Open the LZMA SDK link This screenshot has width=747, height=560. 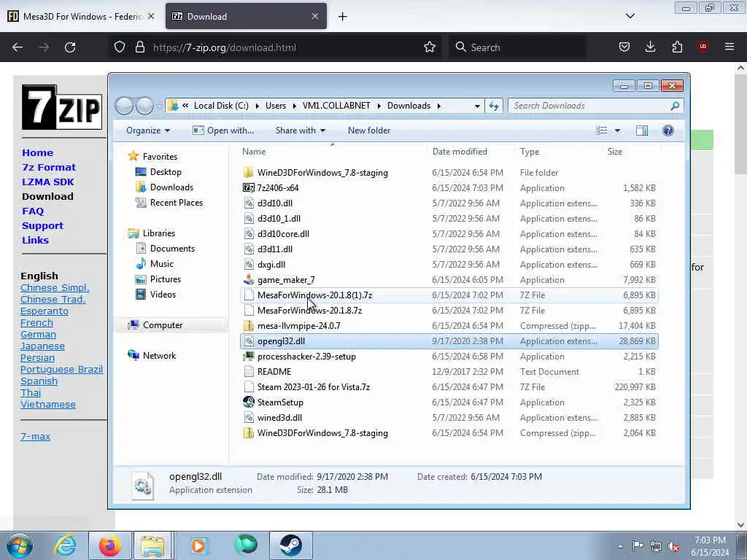[x=47, y=182]
